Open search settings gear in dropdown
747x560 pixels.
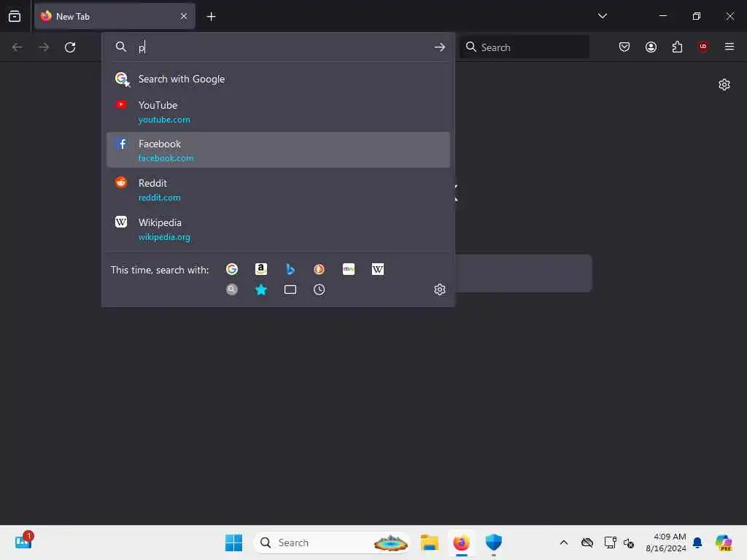440,289
